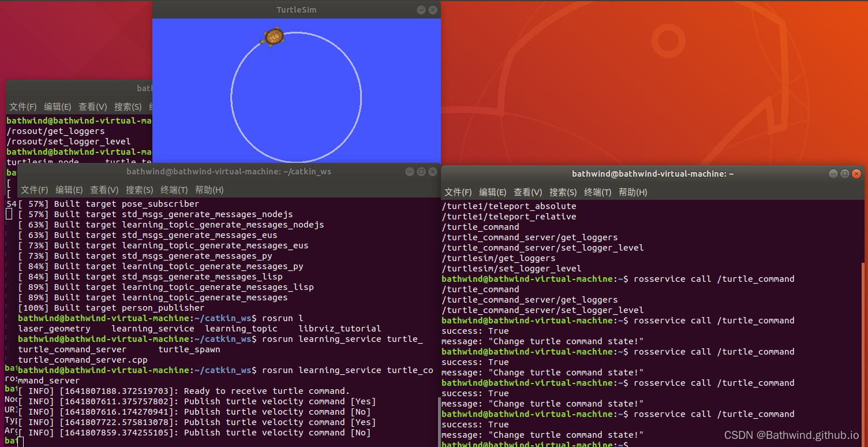Click '[ 89%] Built target learning_topic_generate_messages_lisp' line

(166, 287)
